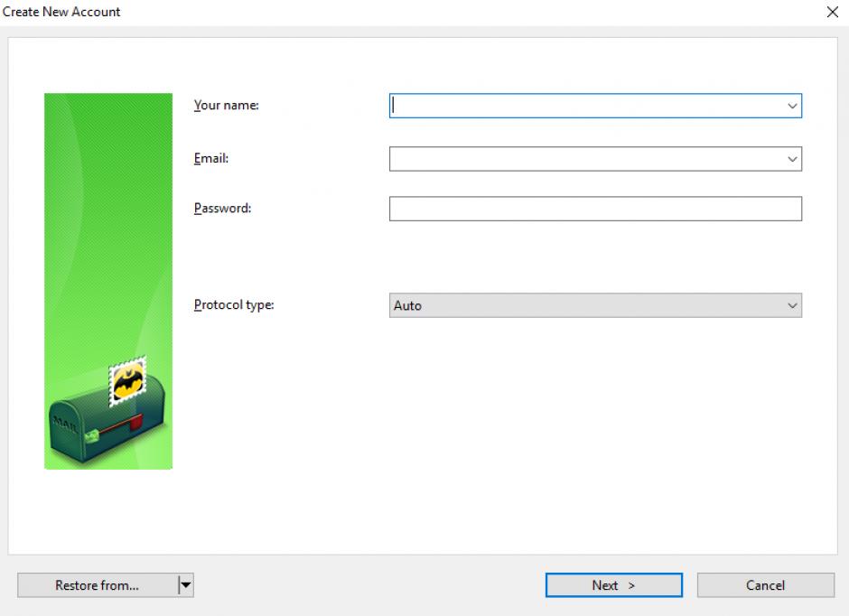Expand the arrow beside Restore from
Viewport: 849px width, 616px height.
pos(186,585)
